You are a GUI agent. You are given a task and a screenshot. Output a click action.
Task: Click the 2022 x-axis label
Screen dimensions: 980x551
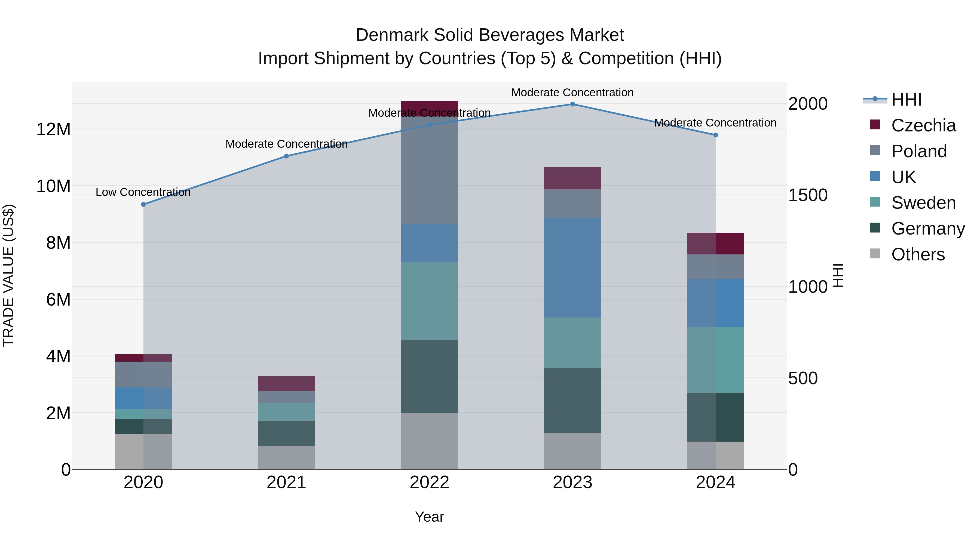pyautogui.click(x=430, y=482)
